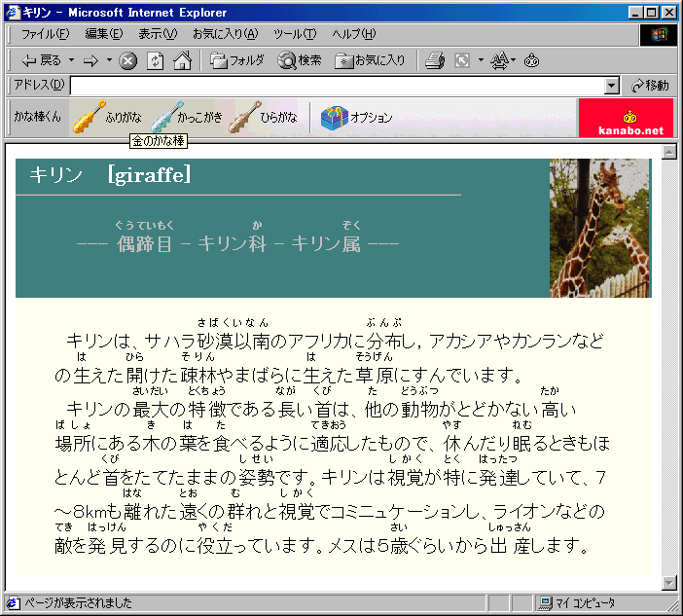Click the キリン属 classification text
This screenshot has width=683, height=616.
tap(326, 244)
